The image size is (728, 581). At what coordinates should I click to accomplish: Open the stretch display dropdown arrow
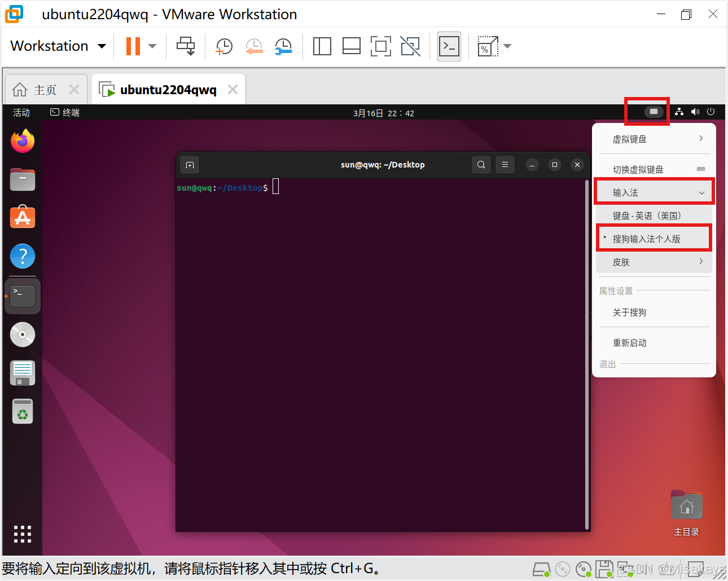[507, 46]
